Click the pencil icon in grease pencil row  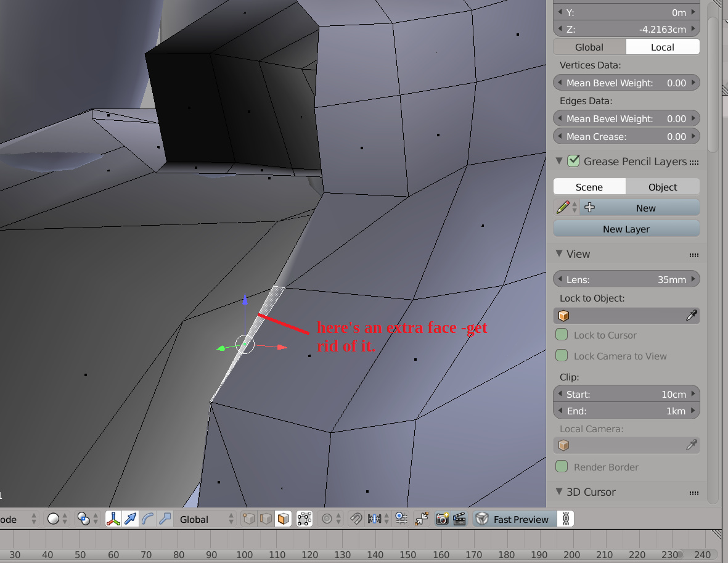coord(563,207)
